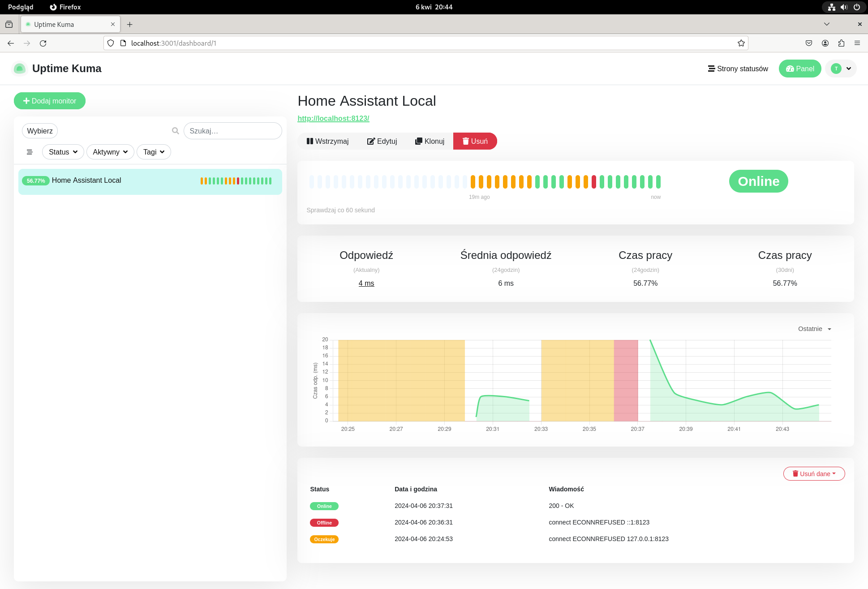The image size is (868, 589).
Task: Click timestamp 2024-04-06 20:36:31
Action: click(424, 522)
